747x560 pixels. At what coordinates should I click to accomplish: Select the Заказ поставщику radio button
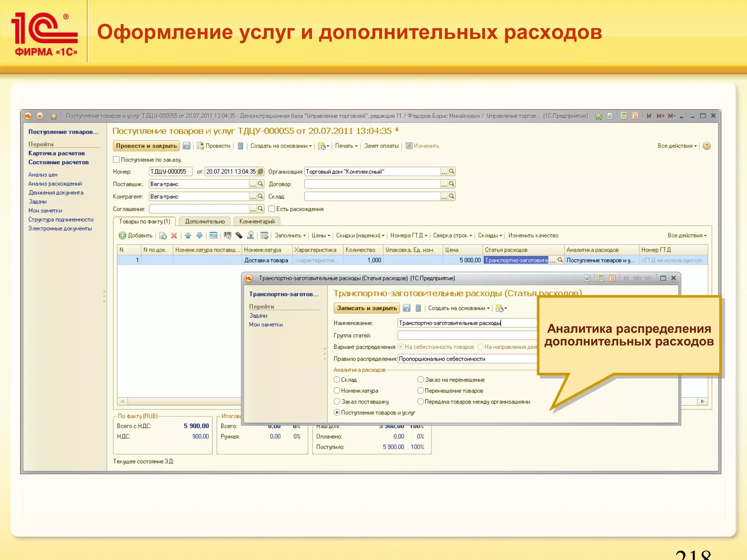pos(337,401)
